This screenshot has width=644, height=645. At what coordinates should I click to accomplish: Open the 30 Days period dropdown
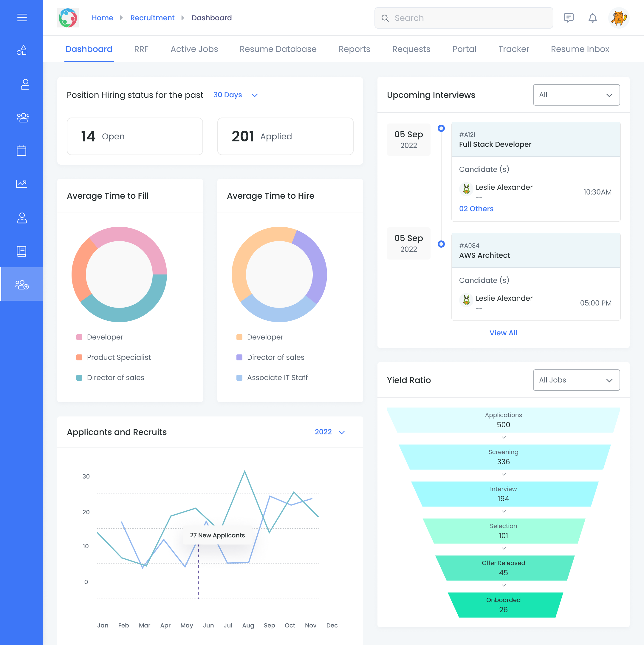(236, 95)
